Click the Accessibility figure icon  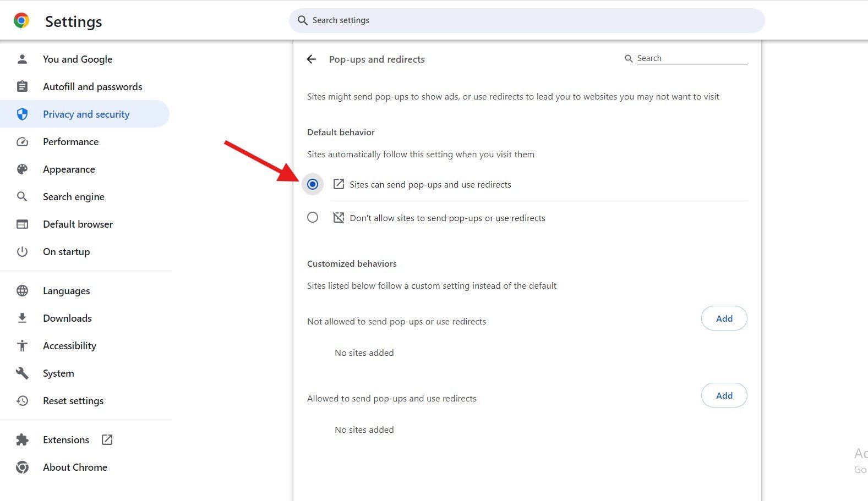[22, 345]
